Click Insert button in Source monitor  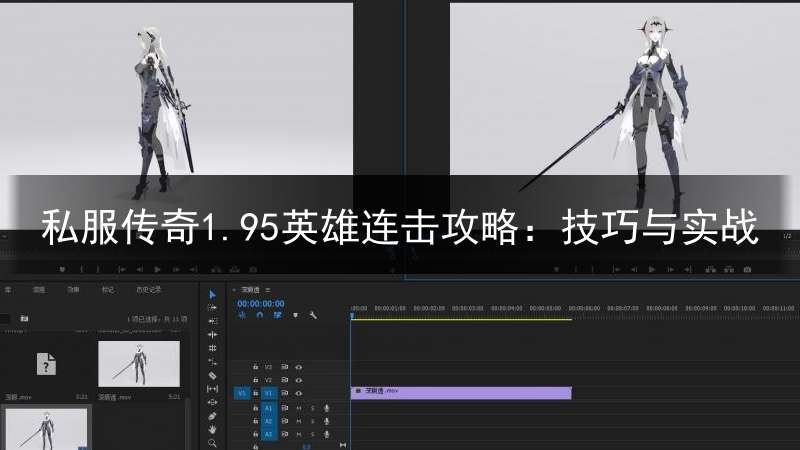(x=216, y=269)
